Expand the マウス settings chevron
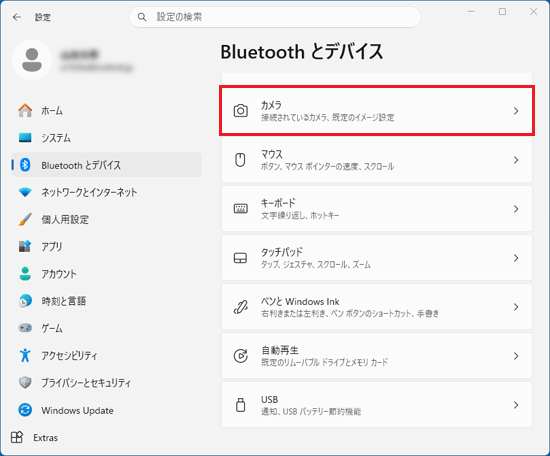 [516, 160]
